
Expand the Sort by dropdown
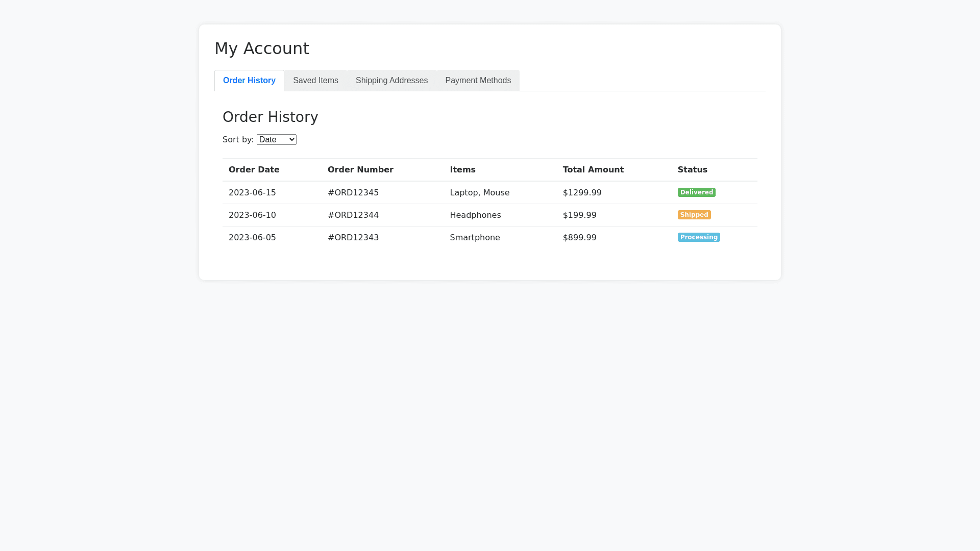point(276,140)
